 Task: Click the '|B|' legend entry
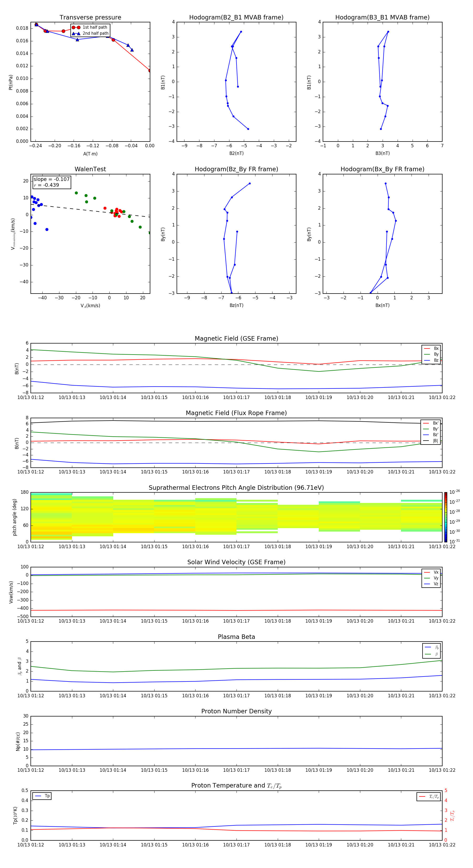(431, 441)
